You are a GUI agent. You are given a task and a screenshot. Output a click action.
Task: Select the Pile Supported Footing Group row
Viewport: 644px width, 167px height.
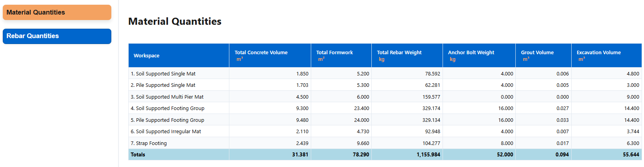tap(168, 120)
